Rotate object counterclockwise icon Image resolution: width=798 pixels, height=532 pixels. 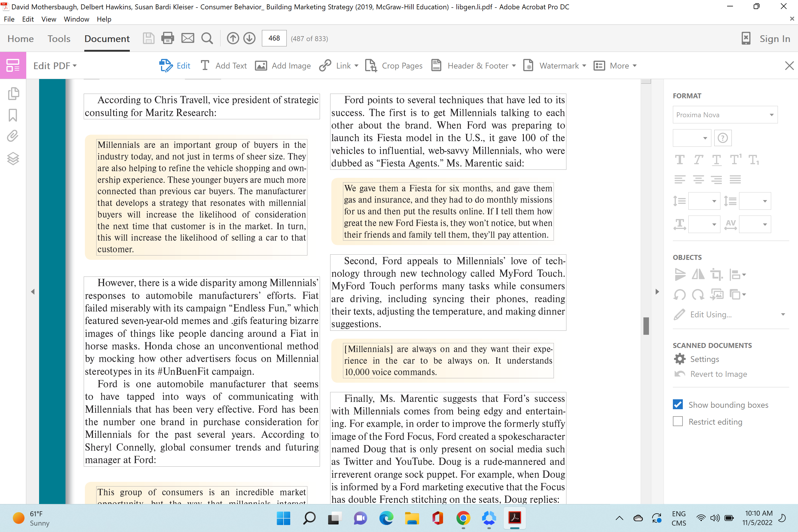(x=680, y=295)
